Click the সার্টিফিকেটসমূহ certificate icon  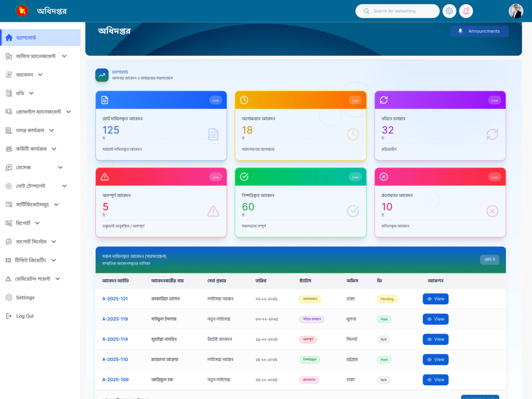click(9, 205)
